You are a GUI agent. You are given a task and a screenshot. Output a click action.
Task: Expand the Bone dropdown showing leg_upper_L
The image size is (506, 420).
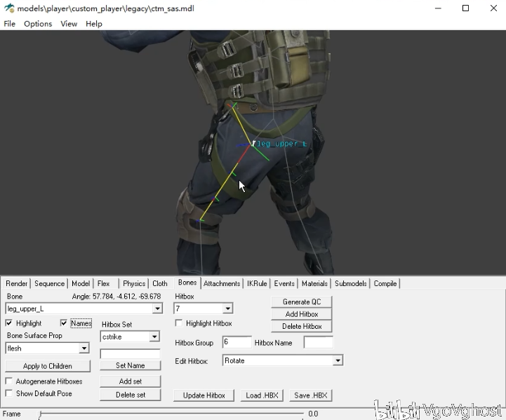[x=157, y=309]
